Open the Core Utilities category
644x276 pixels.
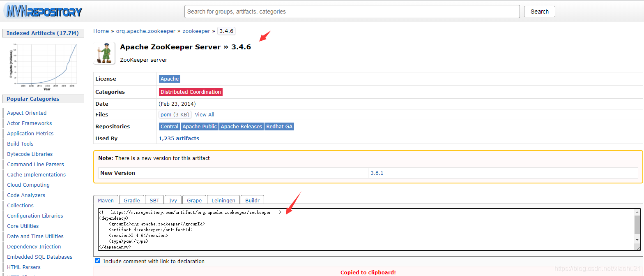point(23,226)
